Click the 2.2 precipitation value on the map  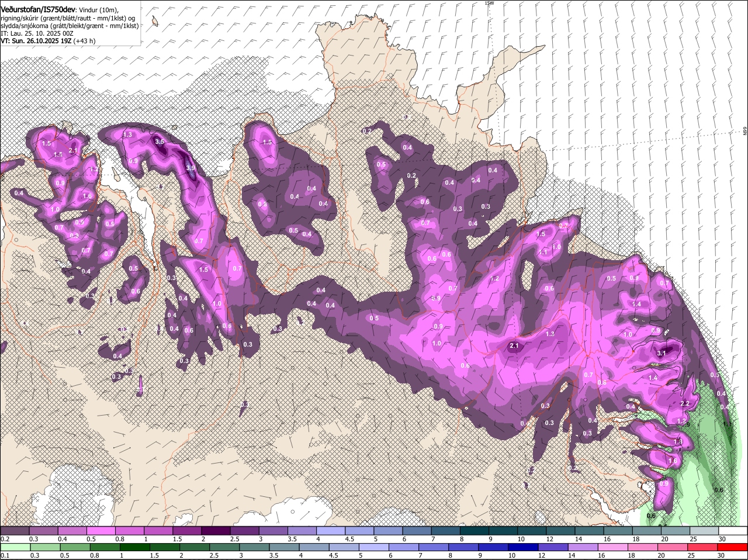[685, 403]
